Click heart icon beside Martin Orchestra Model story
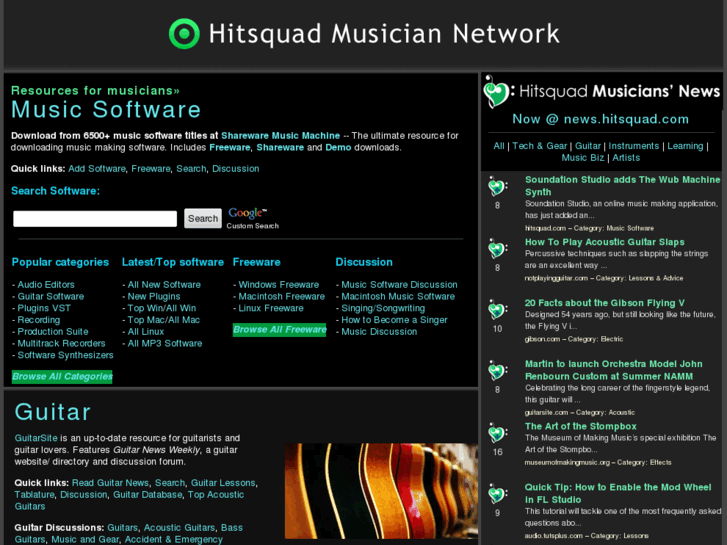This screenshot has width=727, height=545. pyautogui.click(x=497, y=371)
